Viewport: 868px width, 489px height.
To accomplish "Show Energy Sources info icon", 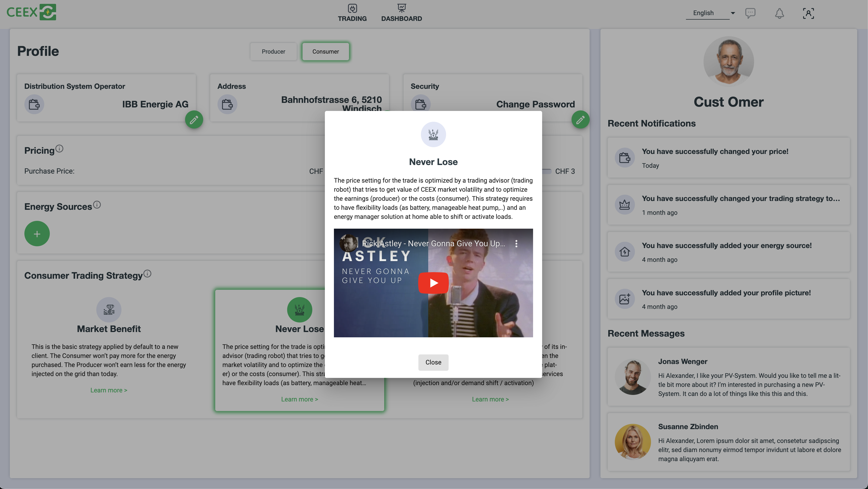I will tap(97, 205).
